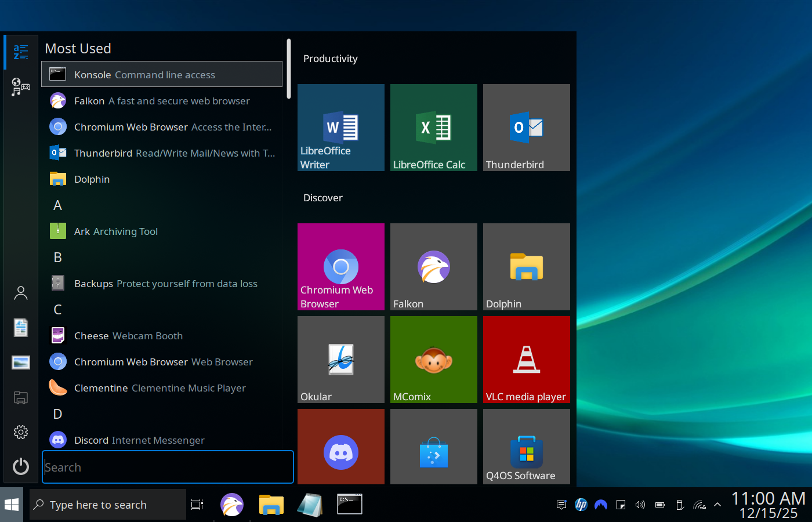Open Konsole from the taskbar

point(349,504)
